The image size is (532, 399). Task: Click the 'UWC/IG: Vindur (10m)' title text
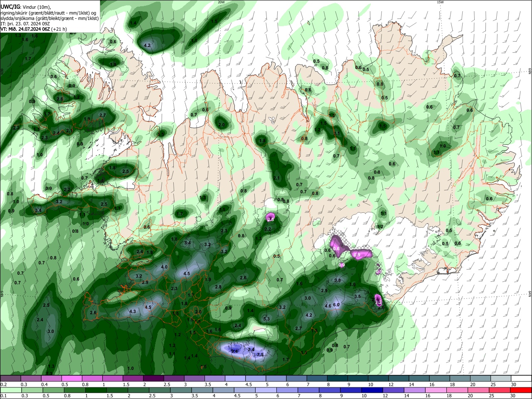(x=25, y=7)
